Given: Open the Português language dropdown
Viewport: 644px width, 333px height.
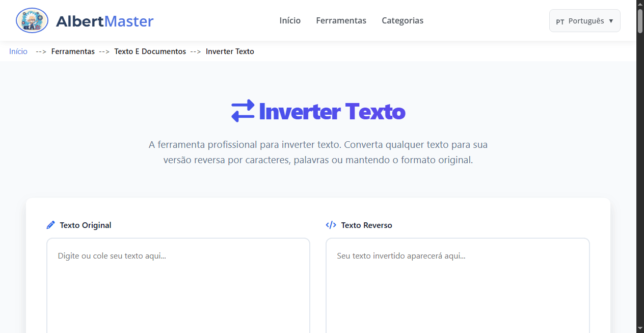Looking at the screenshot, I should (584, 21).
